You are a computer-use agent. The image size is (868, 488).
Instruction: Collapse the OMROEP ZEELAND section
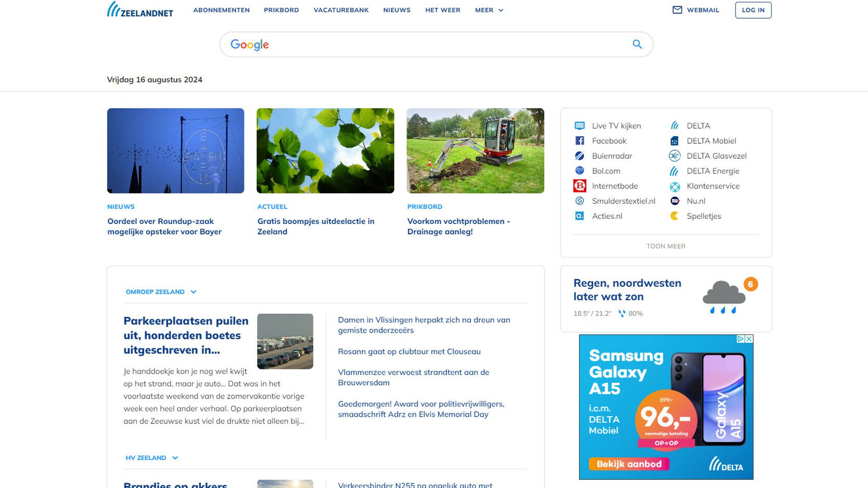click(193, 291)
